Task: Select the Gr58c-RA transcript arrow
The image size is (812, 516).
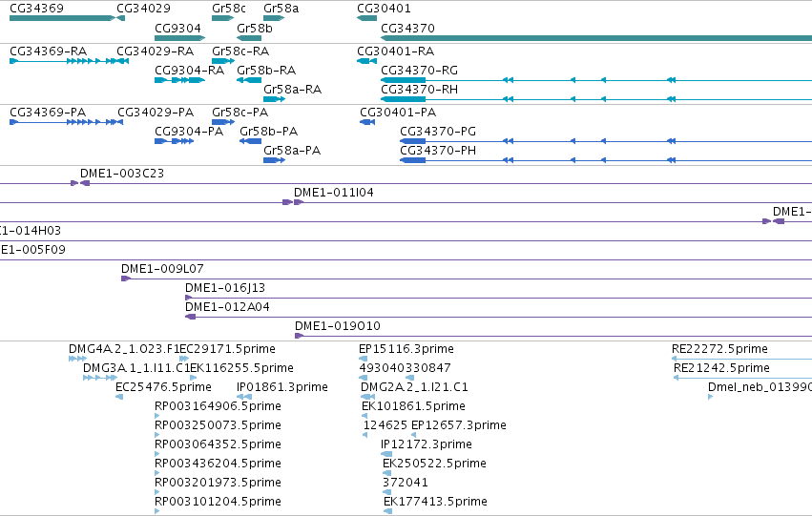Action: point(222,61)
